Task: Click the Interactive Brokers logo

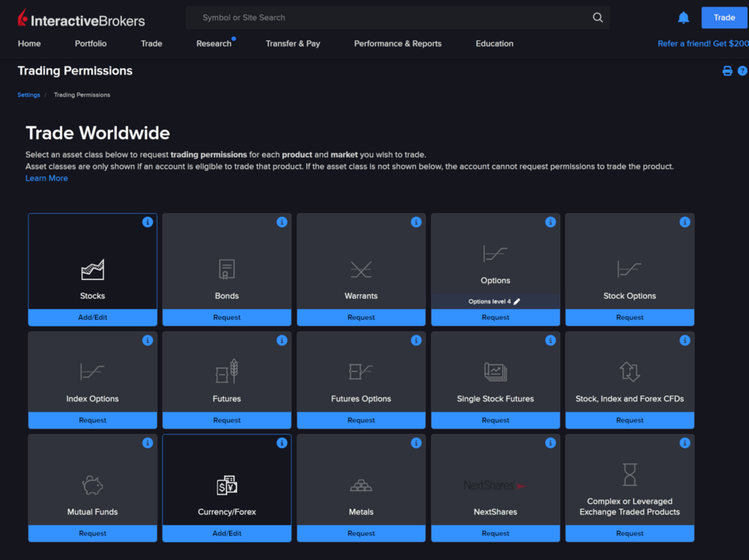Action: 81,19
